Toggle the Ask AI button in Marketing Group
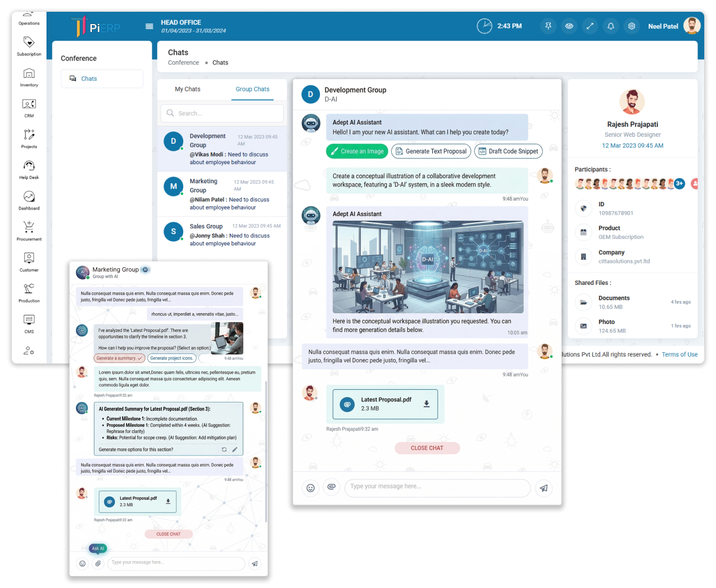The width and height of the screenshot is (716, 588). (98, 548)
